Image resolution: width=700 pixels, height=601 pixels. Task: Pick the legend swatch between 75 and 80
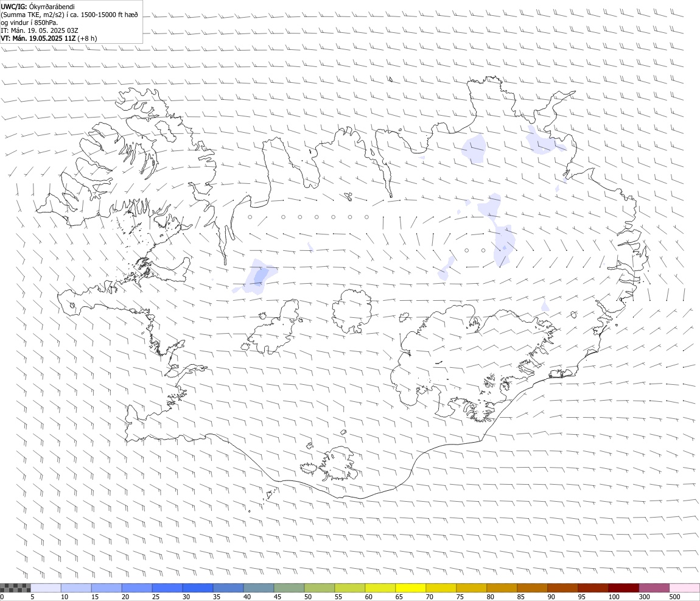pos(471,588)
